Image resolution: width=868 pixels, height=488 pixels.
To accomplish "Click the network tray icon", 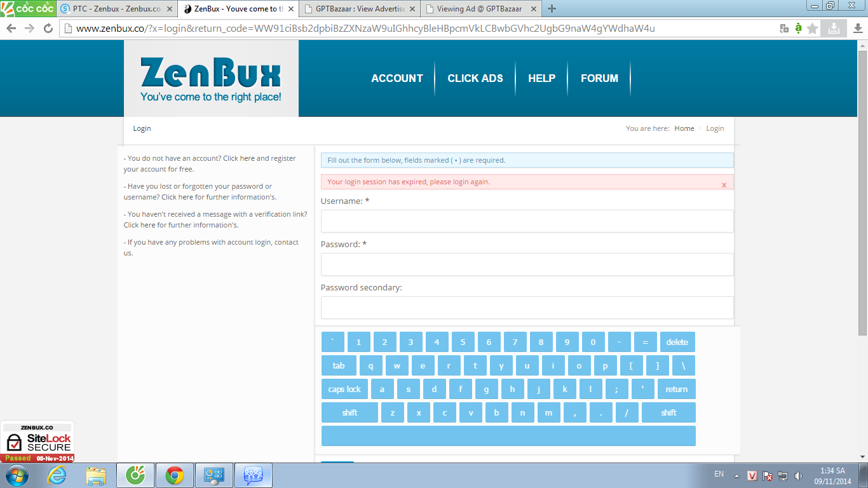I will tap(783, 475).
